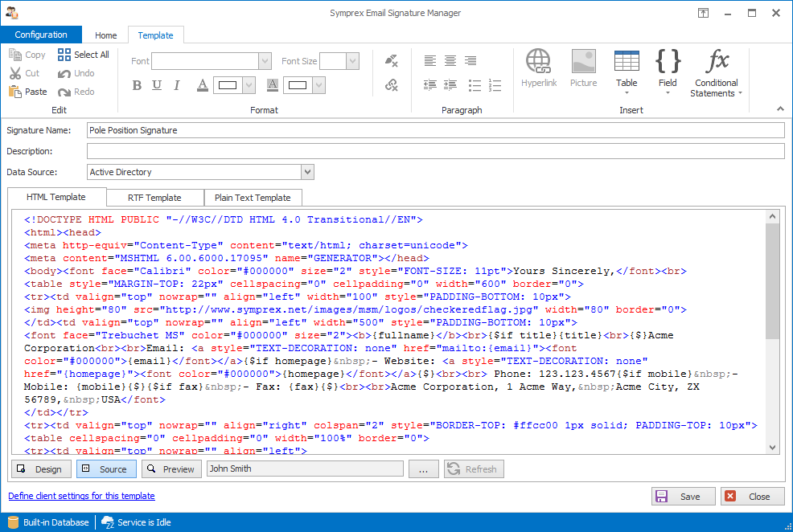This screenshot has height=532, width=793.
Task: Click the Undo arrow
Action: [64, 74]
